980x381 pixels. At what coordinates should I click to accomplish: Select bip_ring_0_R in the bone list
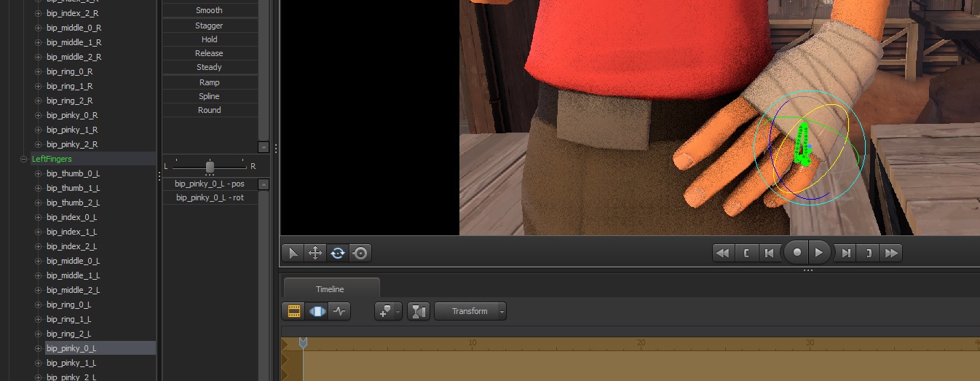click(70, 71)
